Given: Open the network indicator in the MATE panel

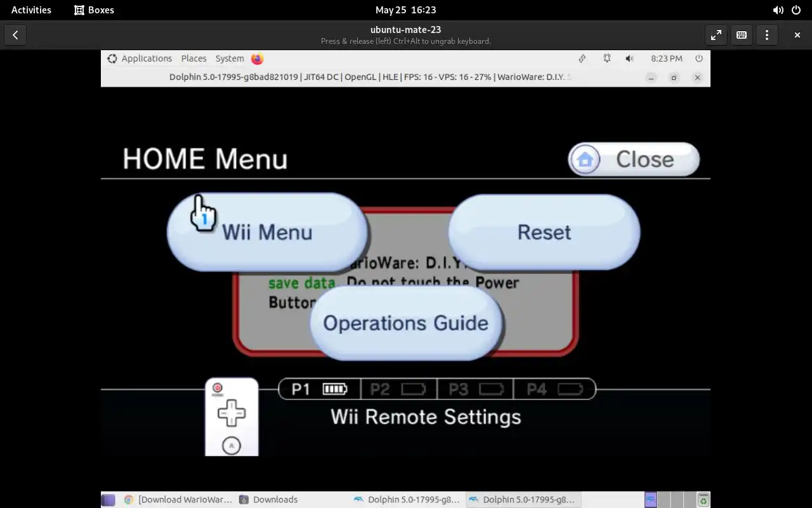Looking at the screenshot, I should 582,58.
